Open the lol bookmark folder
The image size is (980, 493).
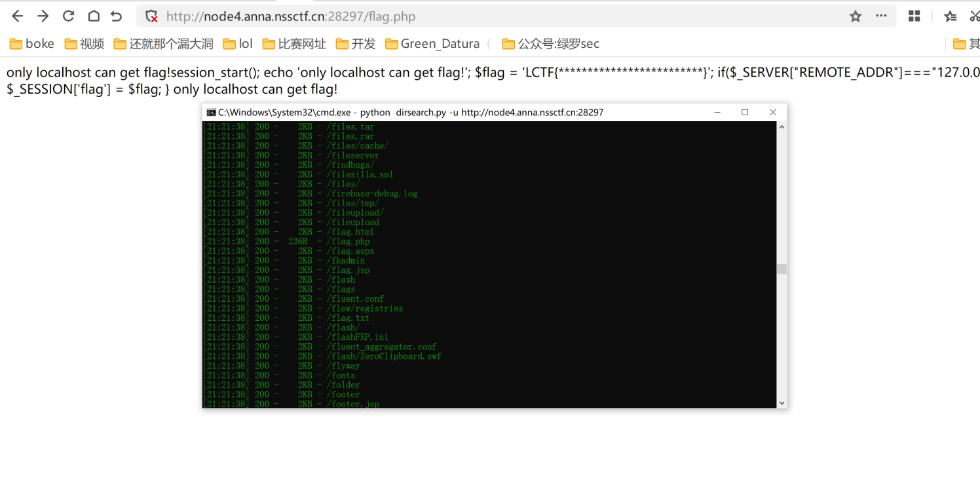(x=238, y=44)
